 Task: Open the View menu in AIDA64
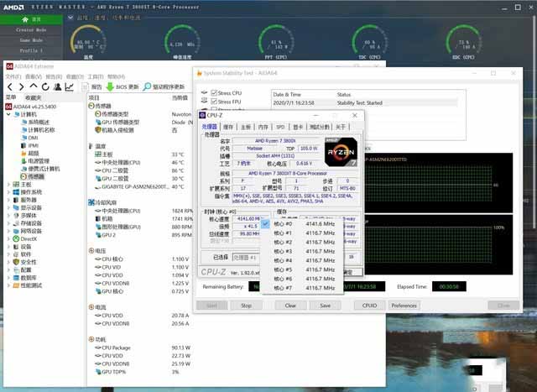34,76
